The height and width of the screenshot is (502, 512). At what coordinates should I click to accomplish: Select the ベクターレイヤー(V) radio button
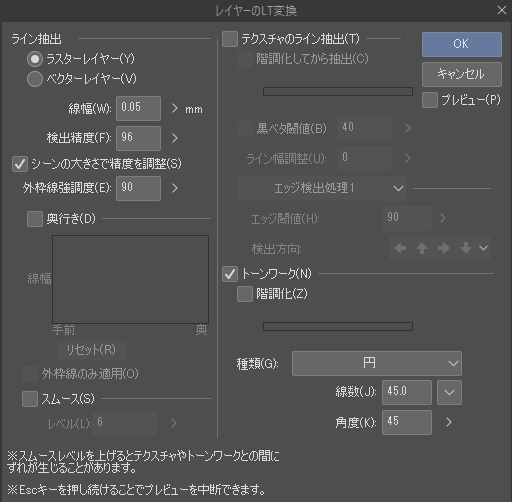[x=35, y=79]
